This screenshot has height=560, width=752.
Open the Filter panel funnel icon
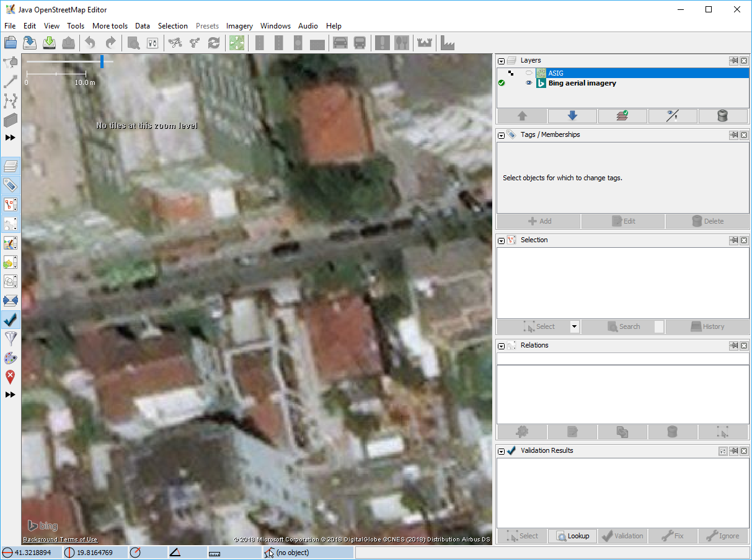(x=11, y=338)
